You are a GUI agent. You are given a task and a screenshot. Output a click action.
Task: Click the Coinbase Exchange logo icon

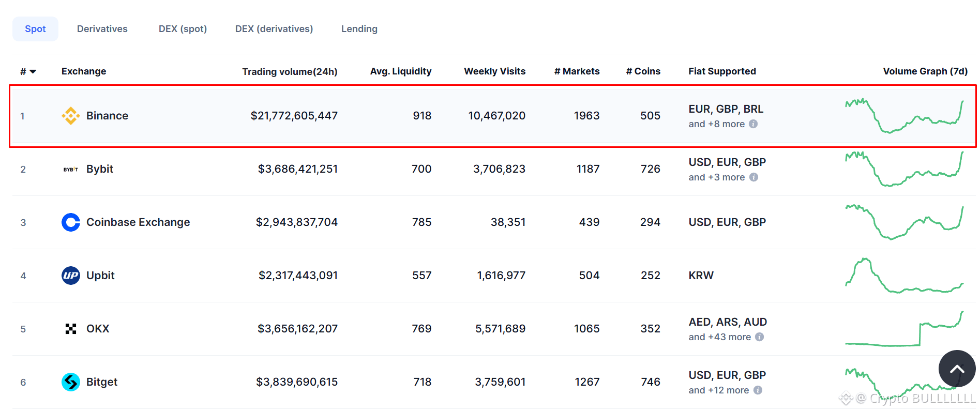tap(71, 222)
